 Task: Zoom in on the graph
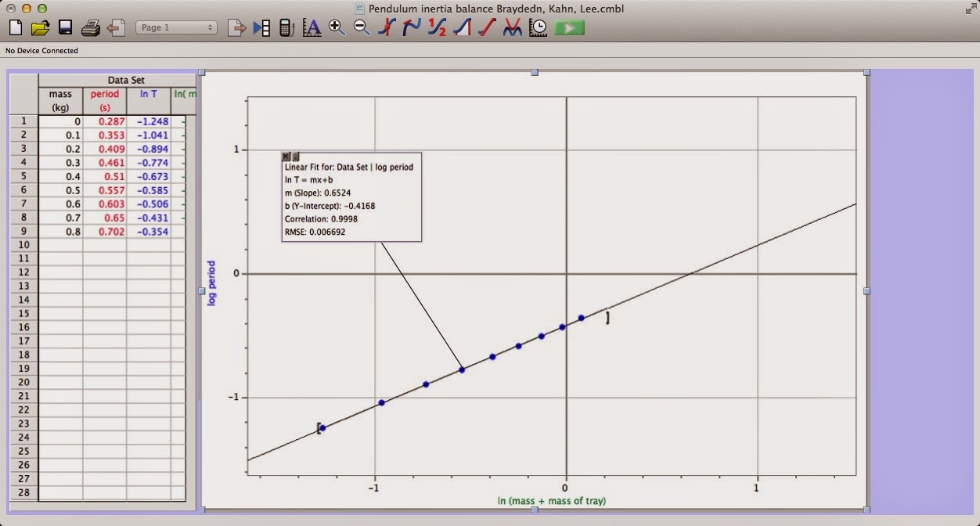(x=337, y=27)
